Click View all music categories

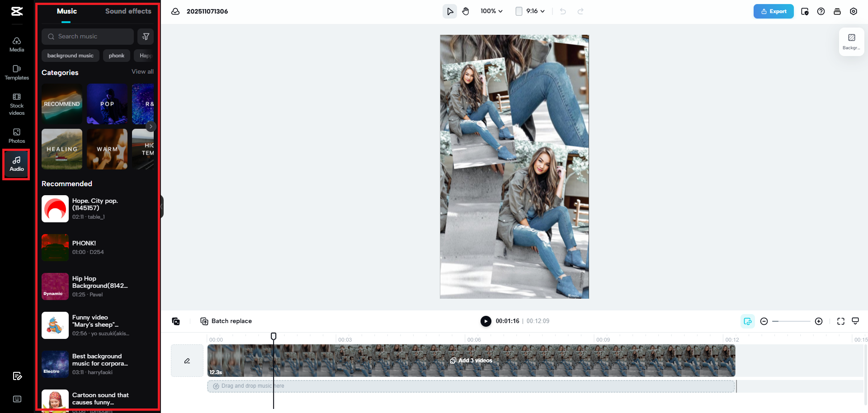pyautogui.click(x=142, y=71)
